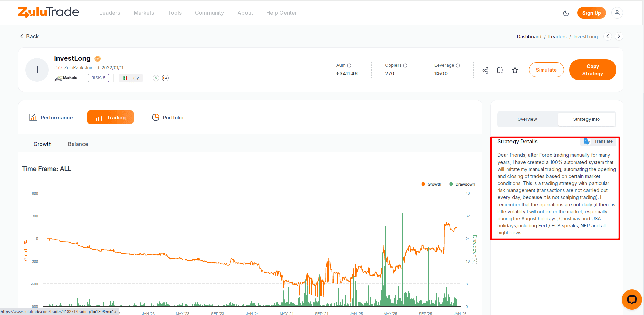Screen dimensions: 644x315
Task: Add InvestLong to favorites star
Action: [515, 70]
